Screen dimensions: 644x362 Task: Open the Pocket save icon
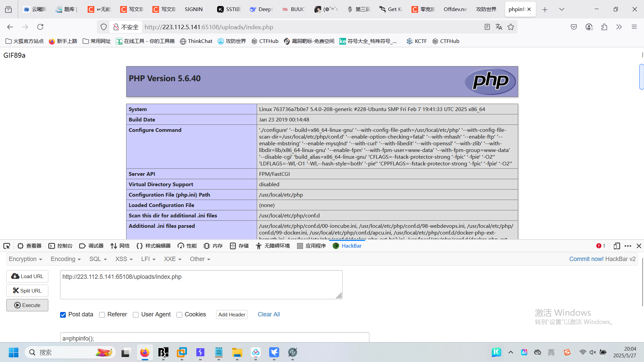tap(574, 27)
